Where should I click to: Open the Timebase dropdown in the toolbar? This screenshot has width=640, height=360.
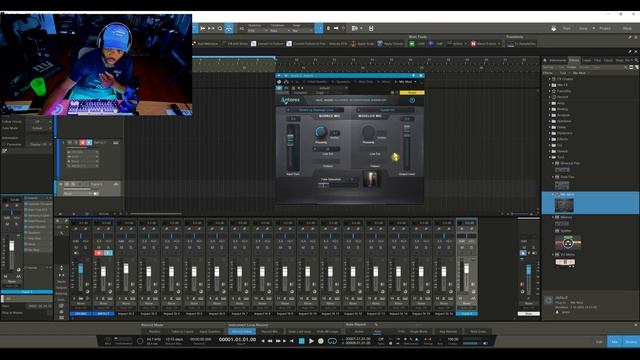[x=280, y=31]
